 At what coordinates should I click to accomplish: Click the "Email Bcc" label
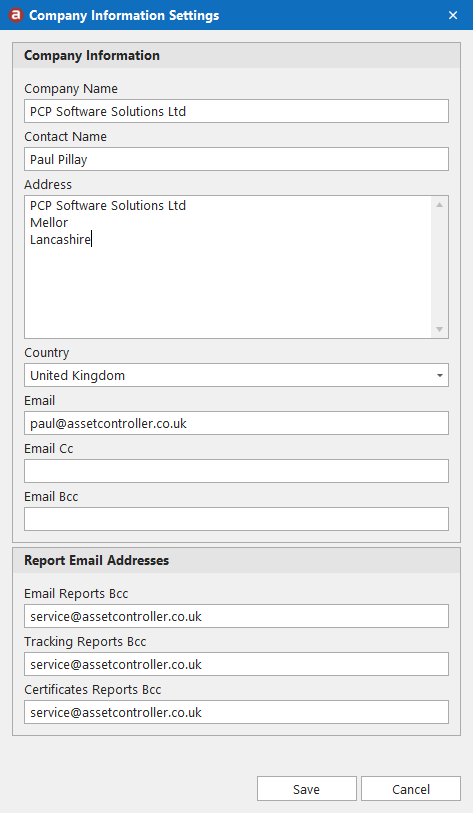51,497
